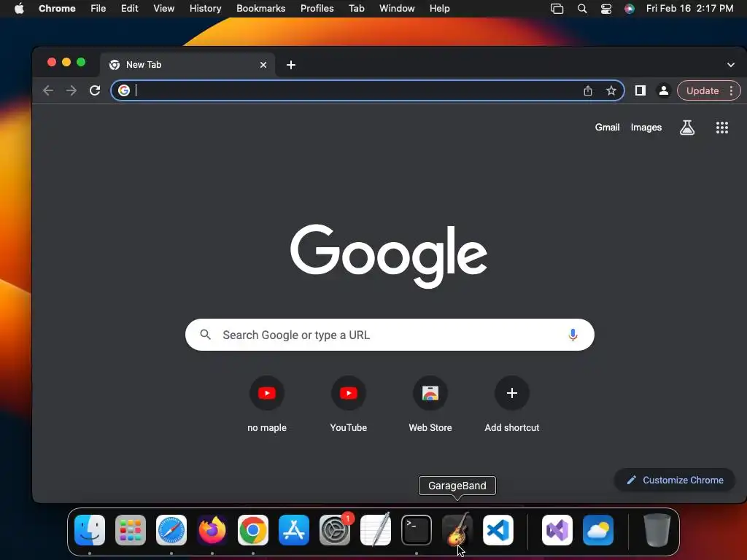Screen dimensions: 747x560
Task: Open Terminal from the Dock
Action: coord(417,530)
